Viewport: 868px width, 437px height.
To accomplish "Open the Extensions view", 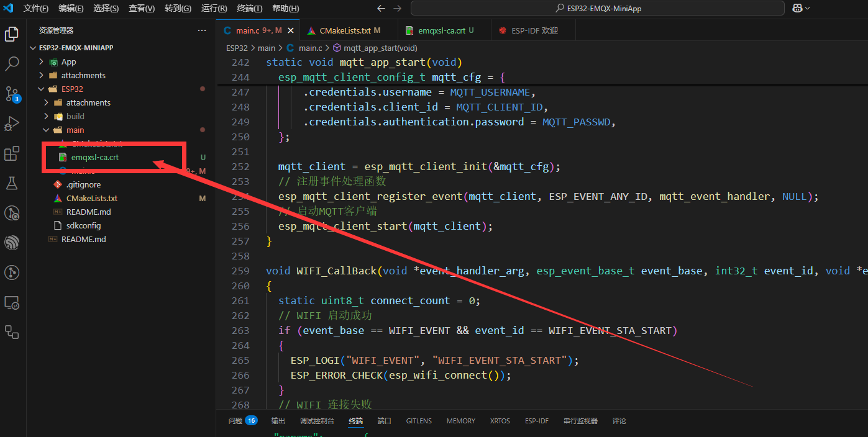I will 12,154.
